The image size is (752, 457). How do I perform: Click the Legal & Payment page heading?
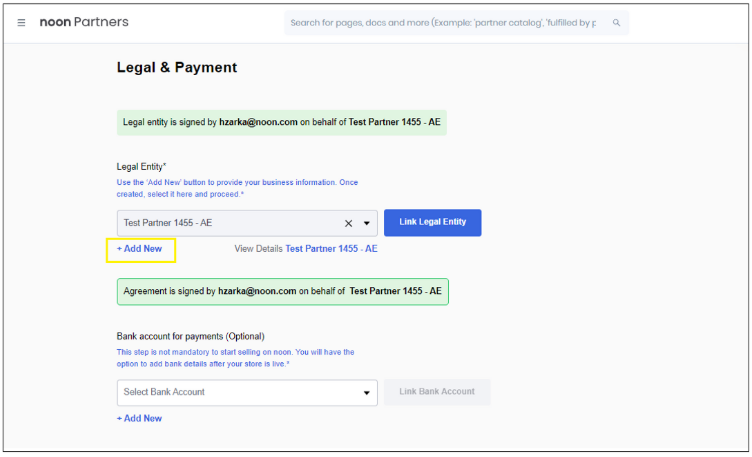point(177,68)
